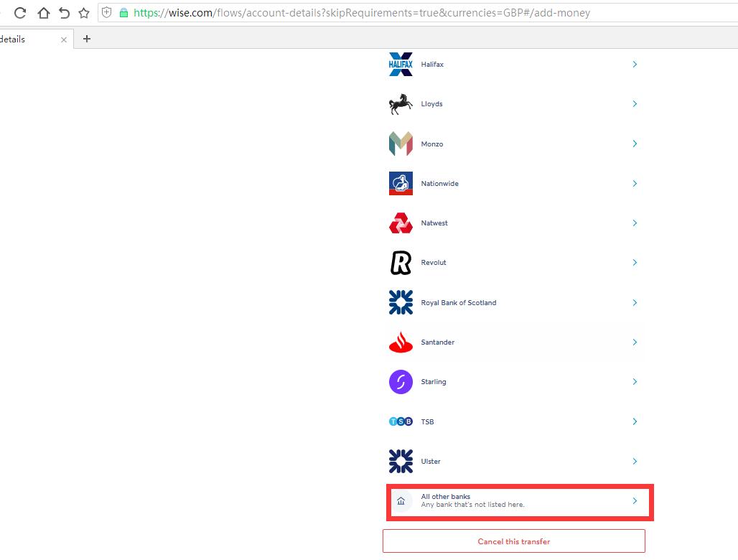Expand the TSB row chevron
738x560 pixels.
635,421
